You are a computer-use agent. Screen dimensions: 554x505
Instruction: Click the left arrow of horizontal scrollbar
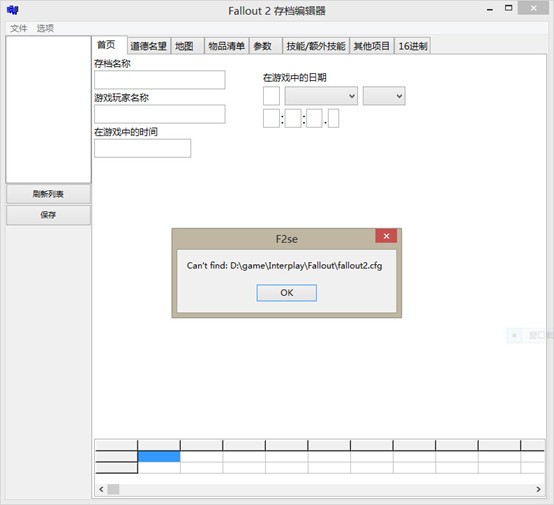(101, 489)
